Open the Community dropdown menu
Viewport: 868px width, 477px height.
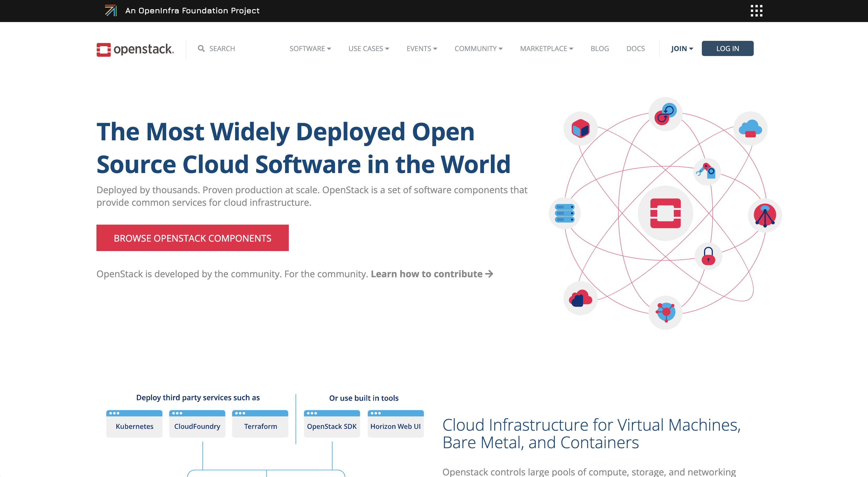pos(478,48)
